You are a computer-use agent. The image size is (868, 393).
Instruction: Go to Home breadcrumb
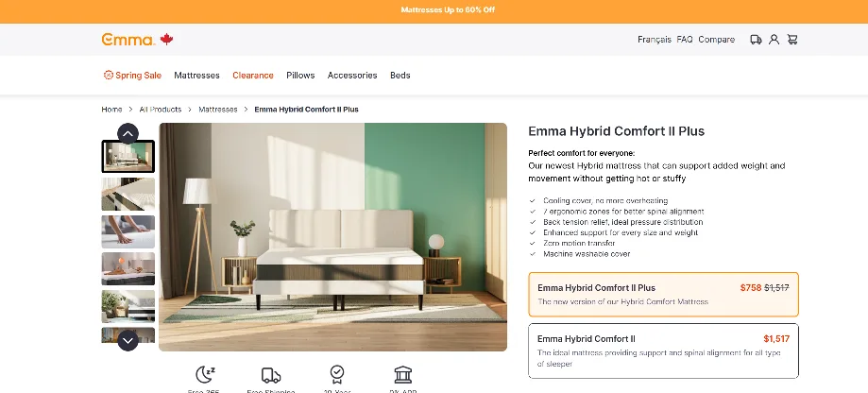tap(111, 110)
